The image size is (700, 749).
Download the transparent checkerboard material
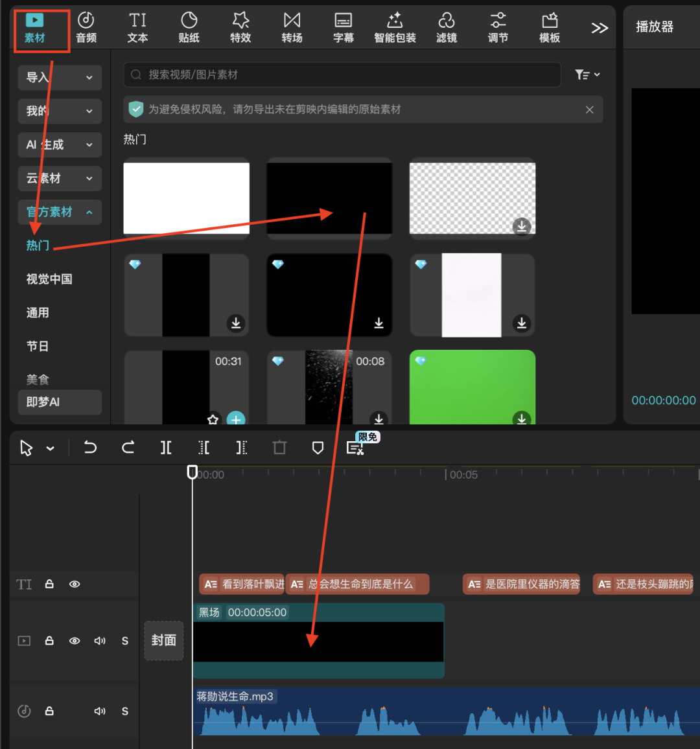(522, 226)
